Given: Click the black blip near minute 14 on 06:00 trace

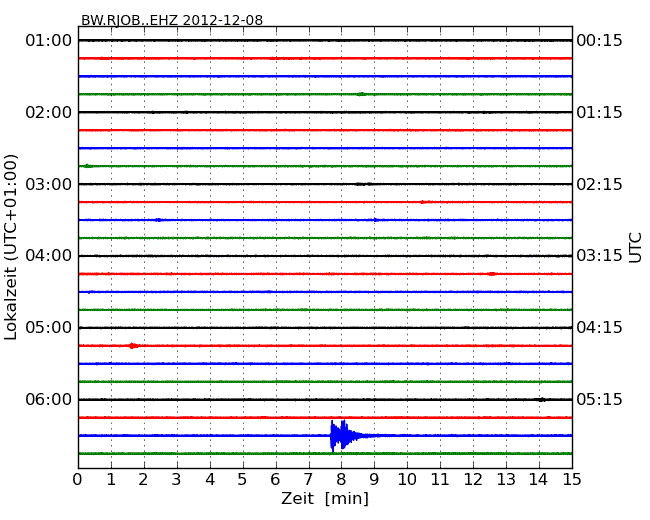Looking at the screenshot, I should pos(541,400).
